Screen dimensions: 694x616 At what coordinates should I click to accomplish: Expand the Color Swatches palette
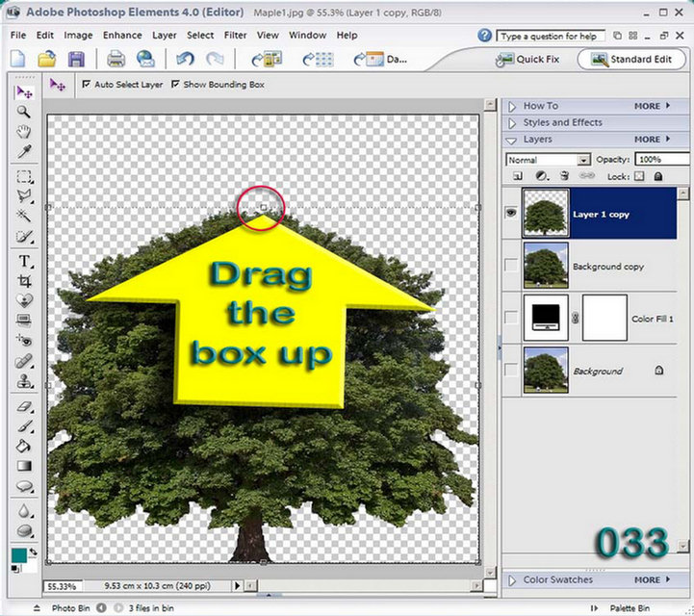coord(512,580)
